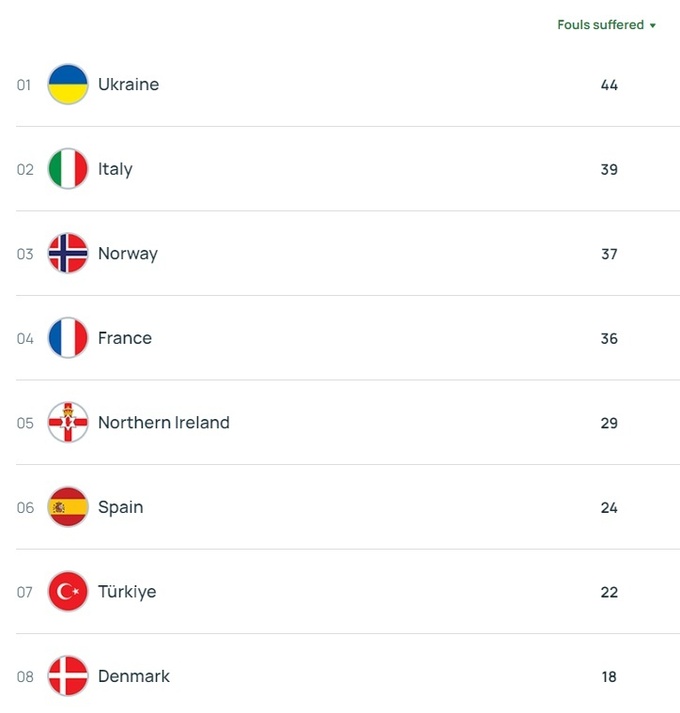
Task: Visit the Türkiye team name link
Action: (x=127, y=592)
